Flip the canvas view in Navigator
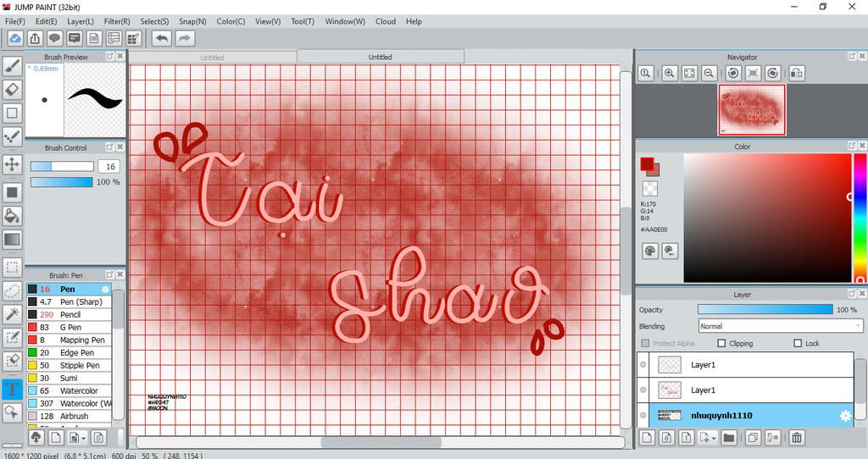 tap(797, 73)
